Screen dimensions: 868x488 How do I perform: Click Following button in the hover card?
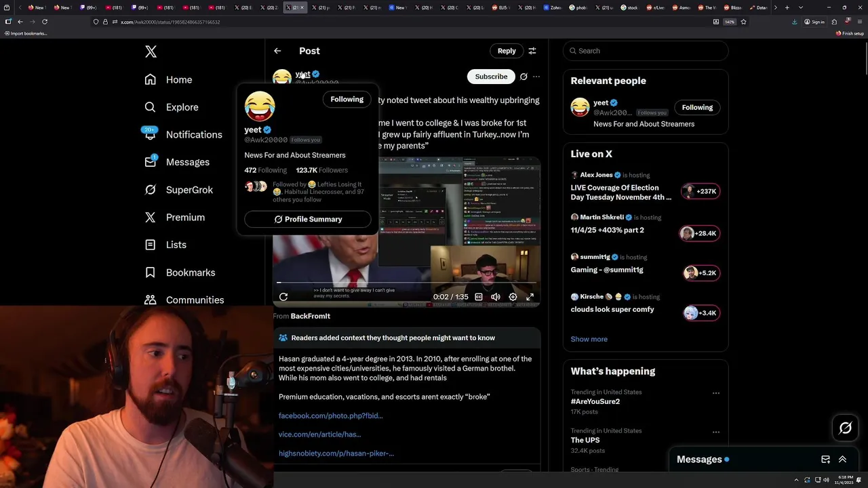pyautogui.click(x=347, y=99)
